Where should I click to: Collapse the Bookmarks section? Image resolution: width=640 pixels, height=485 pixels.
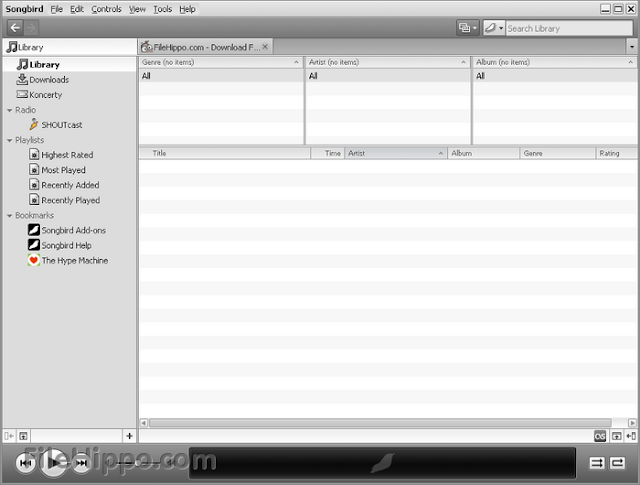[x=10, y=216]
